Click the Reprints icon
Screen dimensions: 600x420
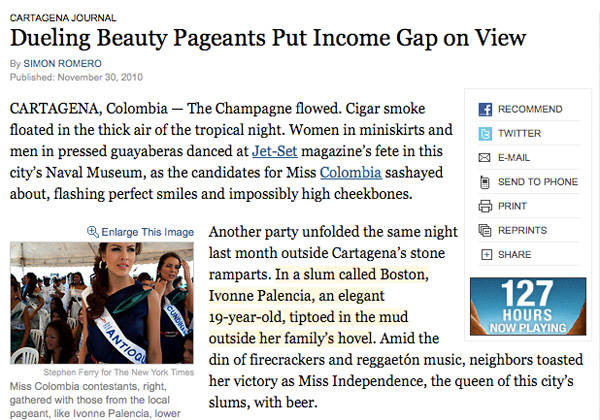pos(485,230)
